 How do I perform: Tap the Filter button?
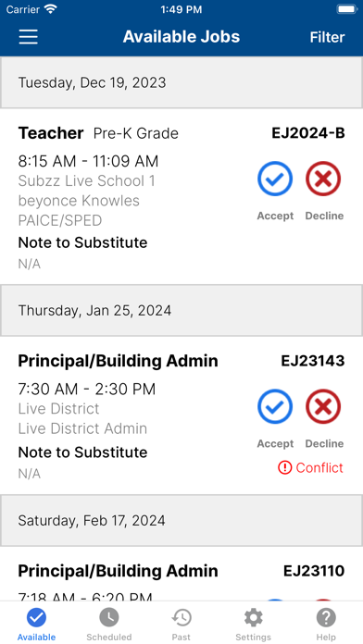pos(327,37)
